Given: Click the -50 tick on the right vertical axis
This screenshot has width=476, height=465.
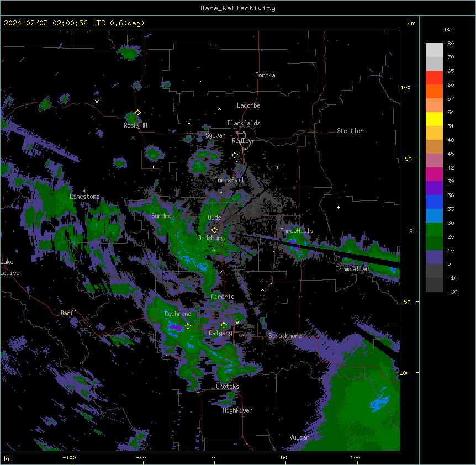Looking at the screenshot, I should coord(405,302).
